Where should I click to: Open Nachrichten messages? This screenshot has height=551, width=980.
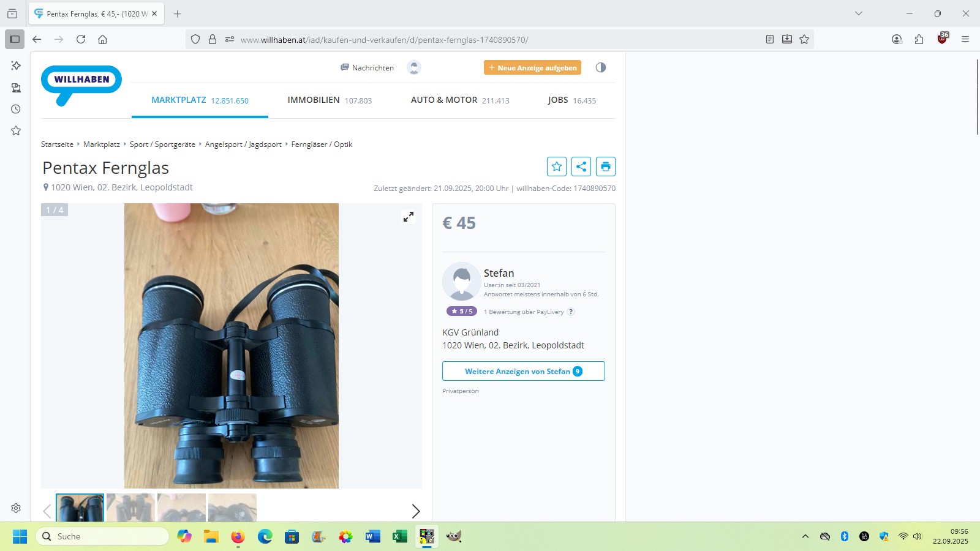pos(367,68)
